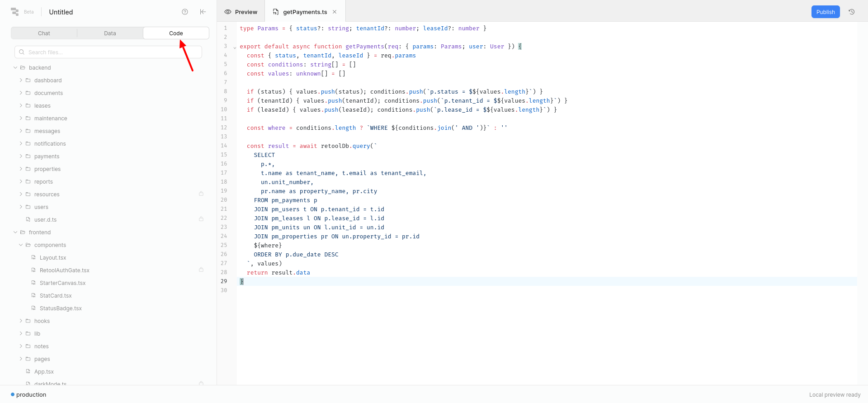Click the getPayments.ts file icon in tab
Viewport: 868px width, 403px height.
click(276, 12)
